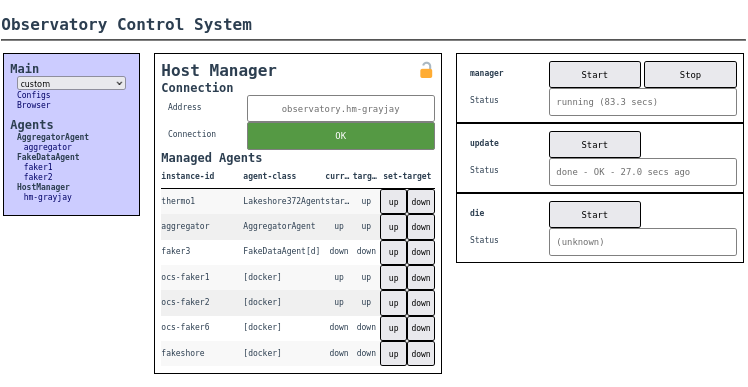Start the update task
748x387 pixels.
pyautogui.click(x=595, y=145)
